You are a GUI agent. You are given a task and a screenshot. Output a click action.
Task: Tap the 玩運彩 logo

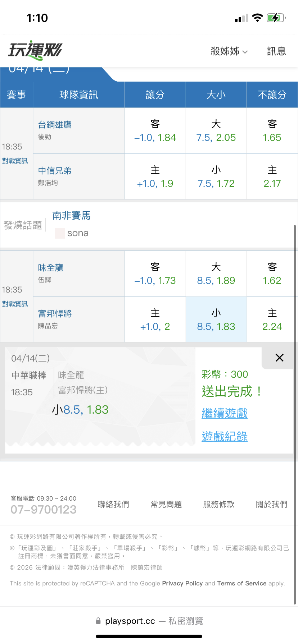[35, 50]
